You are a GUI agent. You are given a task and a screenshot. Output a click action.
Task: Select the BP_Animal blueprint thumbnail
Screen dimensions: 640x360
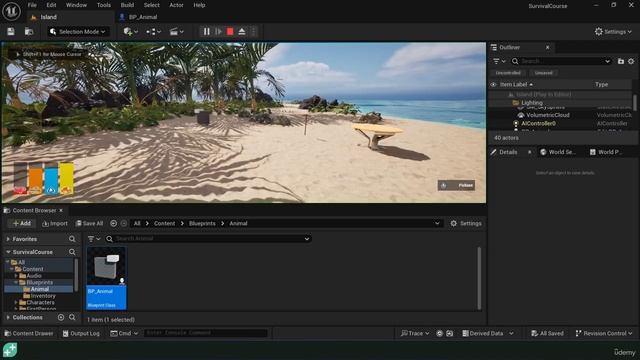click(106, 278)
